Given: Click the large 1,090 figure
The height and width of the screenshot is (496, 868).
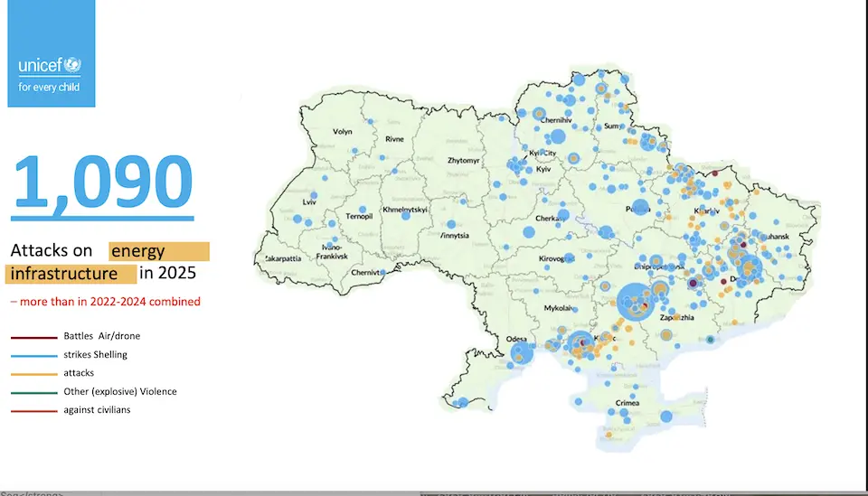Looking at the screenshot, I should tap(103, 182).
